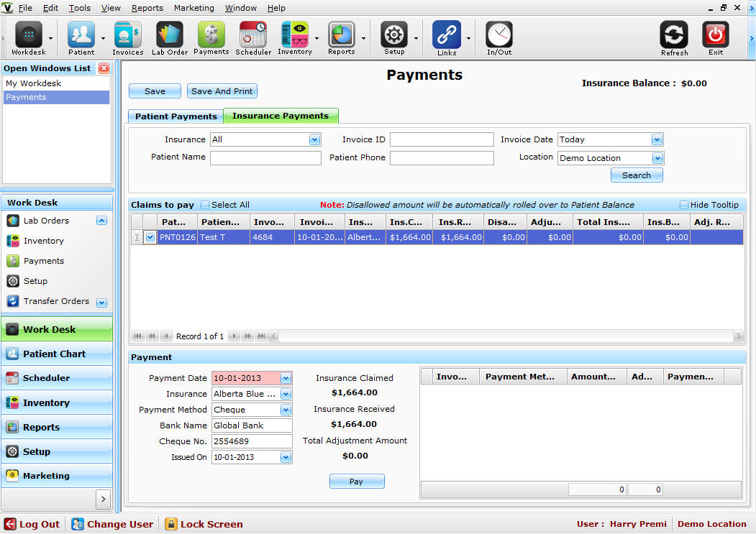Toggle the checkbox on claim row PNT0126

click(x=150, y=237)
